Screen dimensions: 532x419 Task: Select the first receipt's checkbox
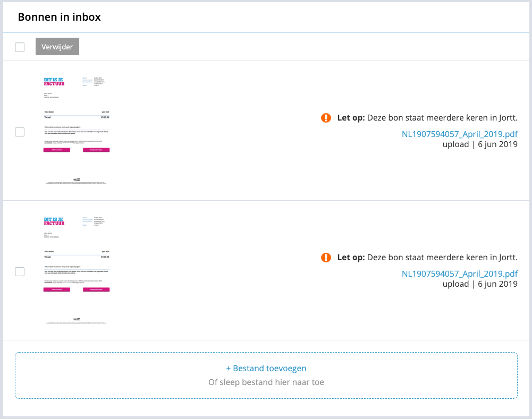pyautogui.click(x=20, y=132)
